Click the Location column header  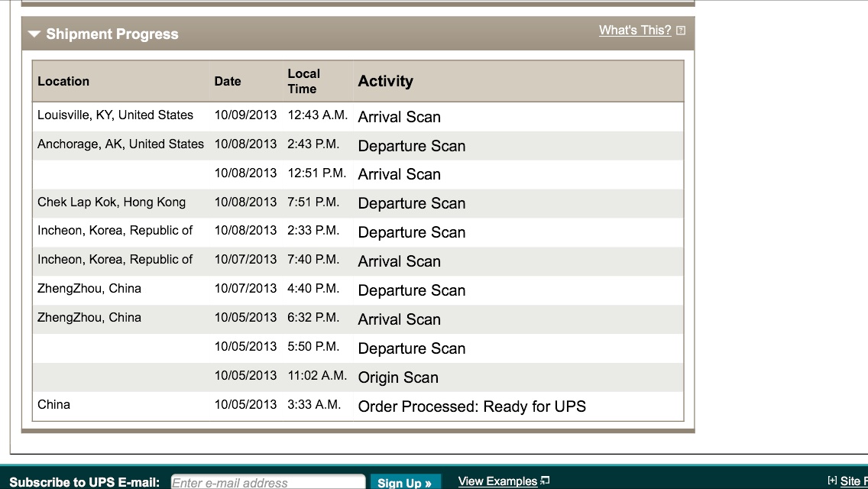point(63,82)
